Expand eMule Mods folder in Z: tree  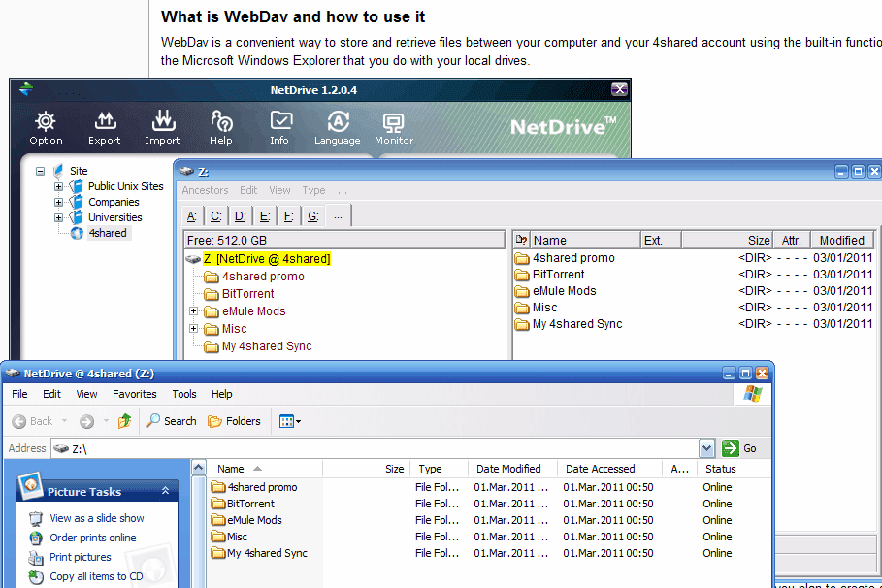(x=193, y=311)
